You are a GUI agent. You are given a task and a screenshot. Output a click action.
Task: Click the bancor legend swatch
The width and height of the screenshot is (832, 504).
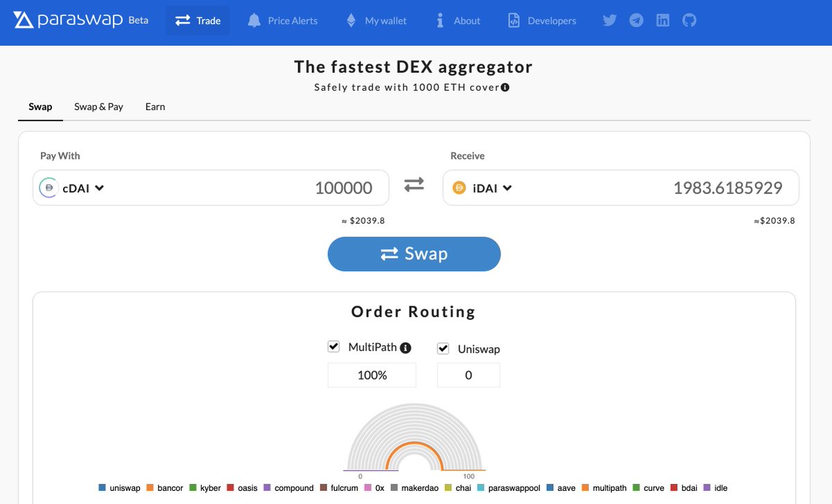(150, 488)
